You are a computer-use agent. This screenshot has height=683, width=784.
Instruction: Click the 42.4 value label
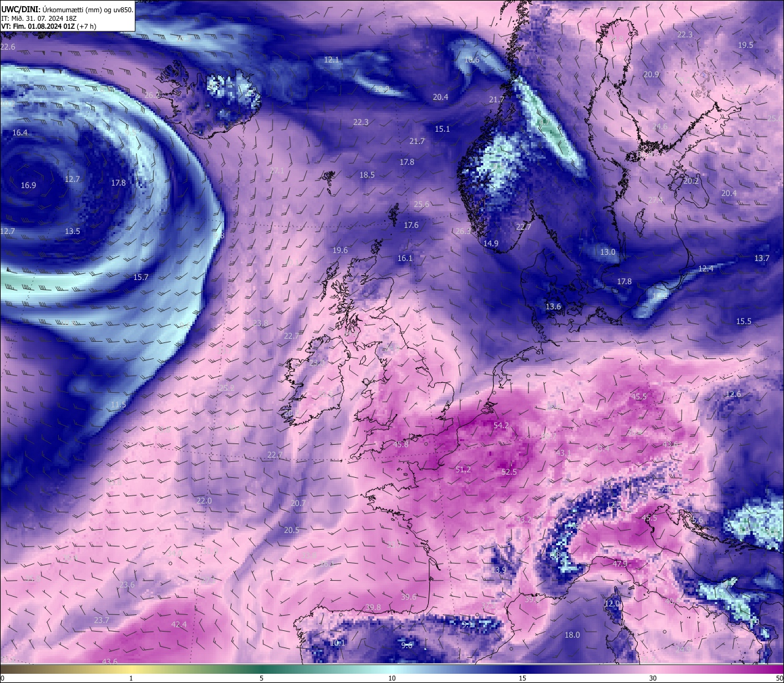click(x=178, y=624)
